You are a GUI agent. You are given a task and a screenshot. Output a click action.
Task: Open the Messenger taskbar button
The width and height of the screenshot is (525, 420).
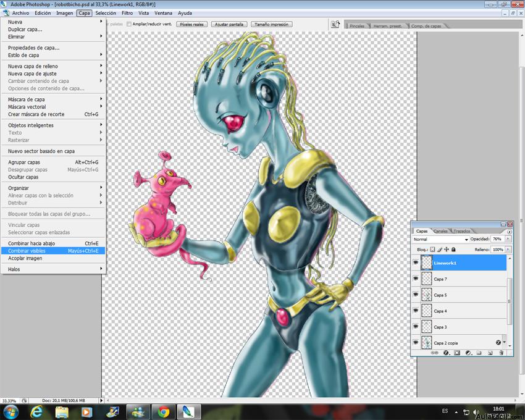point(138,411)
